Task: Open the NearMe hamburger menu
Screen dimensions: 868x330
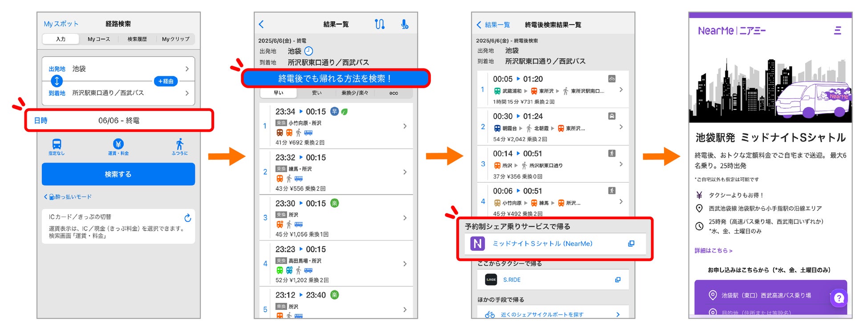Action: (x=837, y=30)
